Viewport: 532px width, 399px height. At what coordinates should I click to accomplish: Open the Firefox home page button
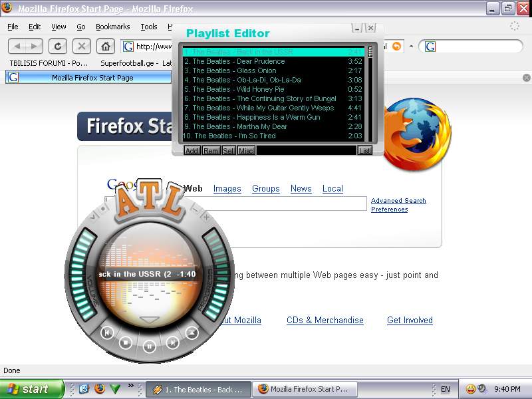coord(104,46)
